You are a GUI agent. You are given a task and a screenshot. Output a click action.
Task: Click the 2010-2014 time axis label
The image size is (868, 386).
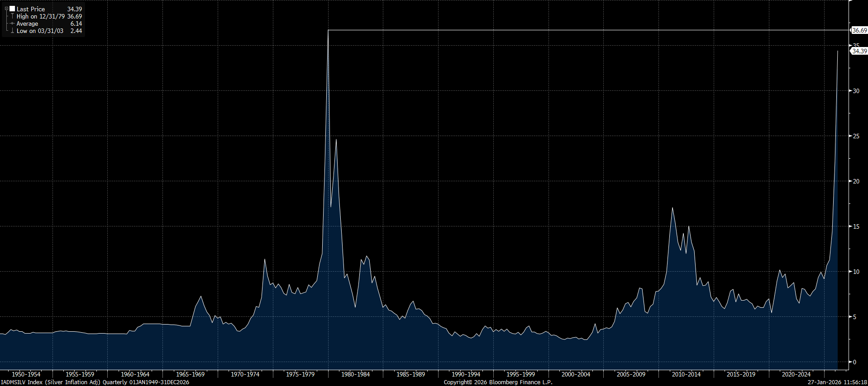[686, 374]
